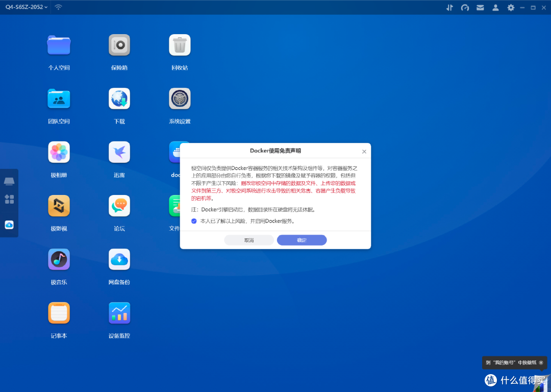This screenshot has height=392, width=551.
Task: Click the 注：Docker引擎启动后 note text
Action: pos(253,210)
